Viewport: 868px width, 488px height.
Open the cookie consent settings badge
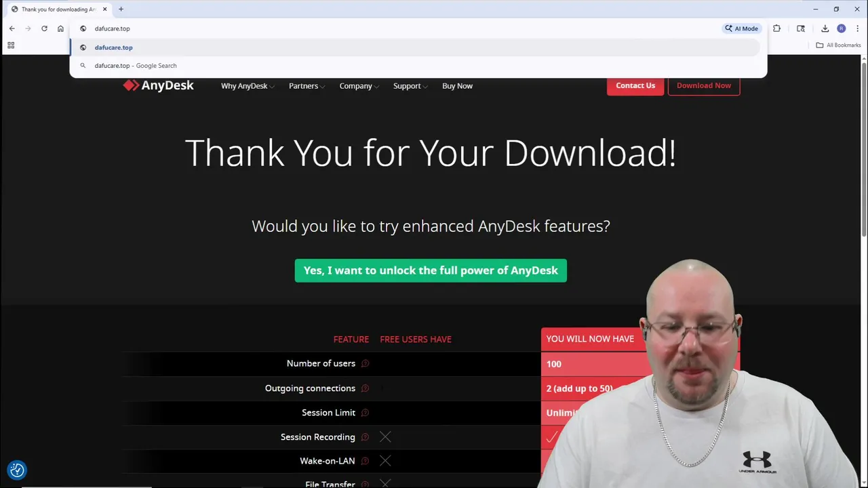click(17, 470)
